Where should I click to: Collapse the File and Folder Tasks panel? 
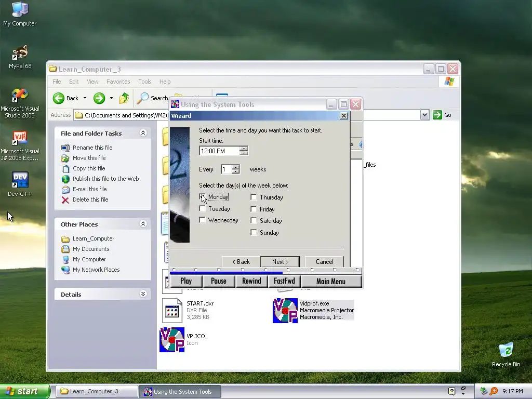143,133
